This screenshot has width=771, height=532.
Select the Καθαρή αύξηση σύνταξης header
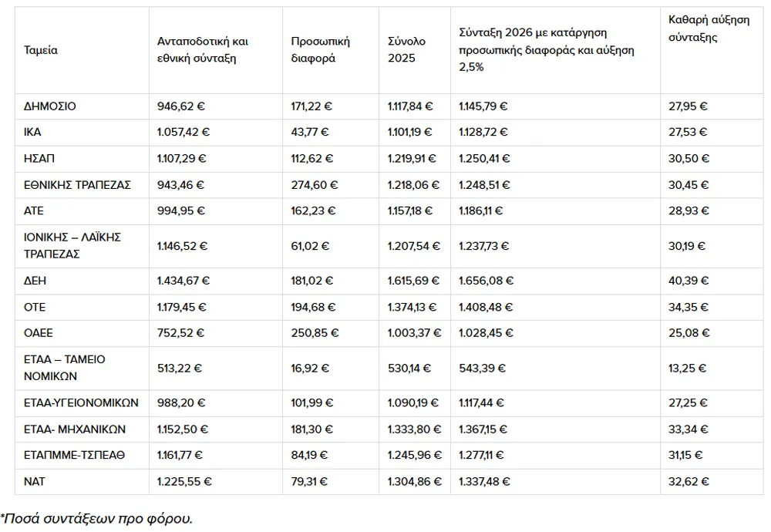coord(709,29)
